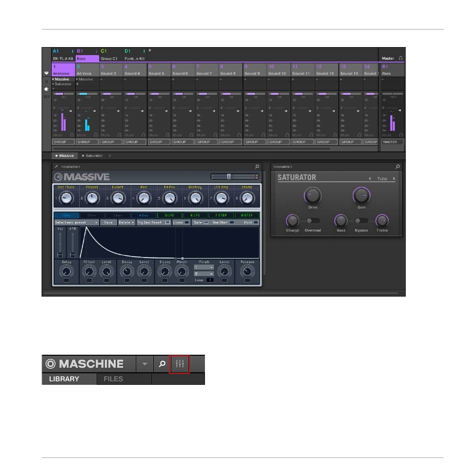
Task: Cue Analovue channel with headphone icon
Action: pos(72,135)
